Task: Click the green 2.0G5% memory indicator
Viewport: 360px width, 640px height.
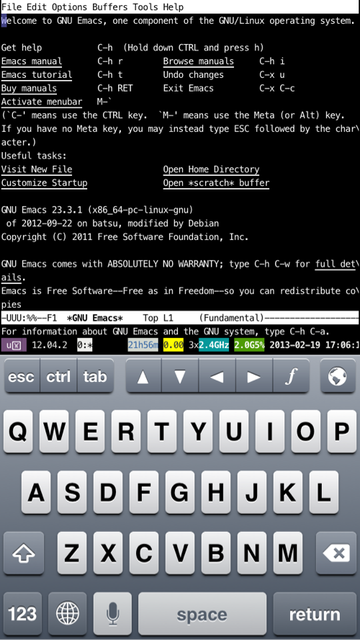Action: (249, 345)
